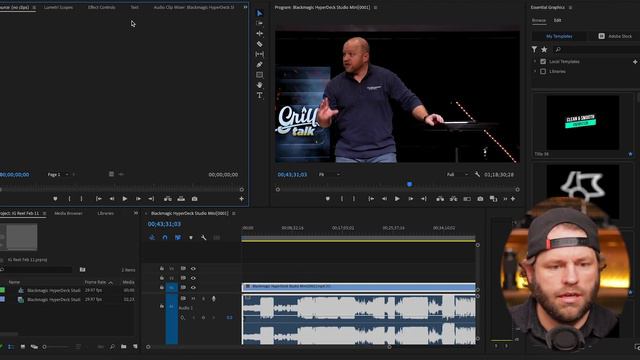
Task: Select the Type tool
Action: point(260,95)
